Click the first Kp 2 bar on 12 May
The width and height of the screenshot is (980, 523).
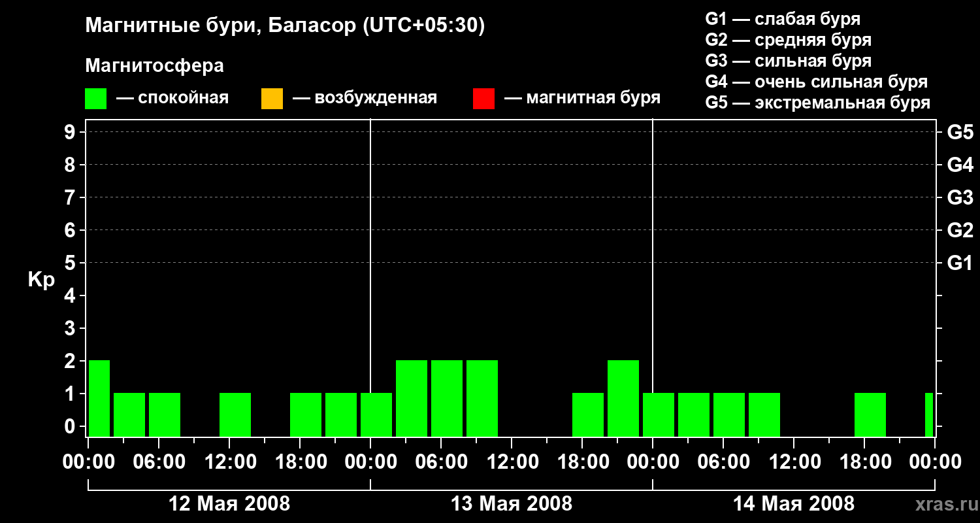99,398
